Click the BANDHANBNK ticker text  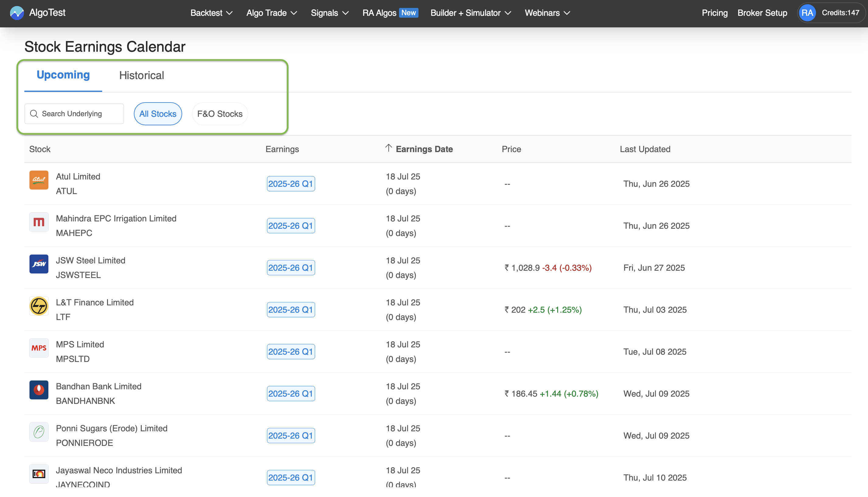(85, 401)
